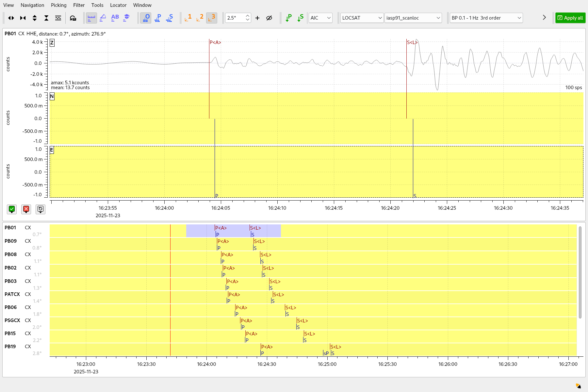Click the green pick S phase icon
Screen dimensions: 588x392
click(x=300, y=18)
